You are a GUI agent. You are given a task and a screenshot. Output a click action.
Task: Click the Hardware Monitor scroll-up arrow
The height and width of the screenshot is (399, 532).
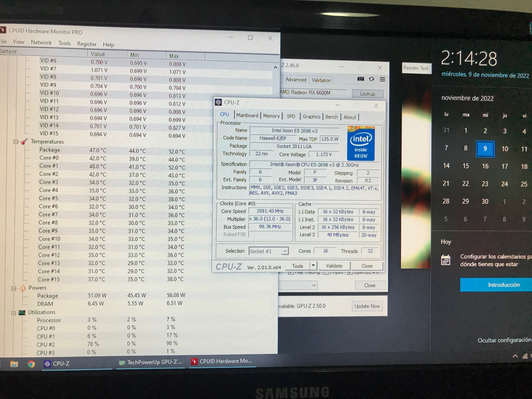(275, 67)
